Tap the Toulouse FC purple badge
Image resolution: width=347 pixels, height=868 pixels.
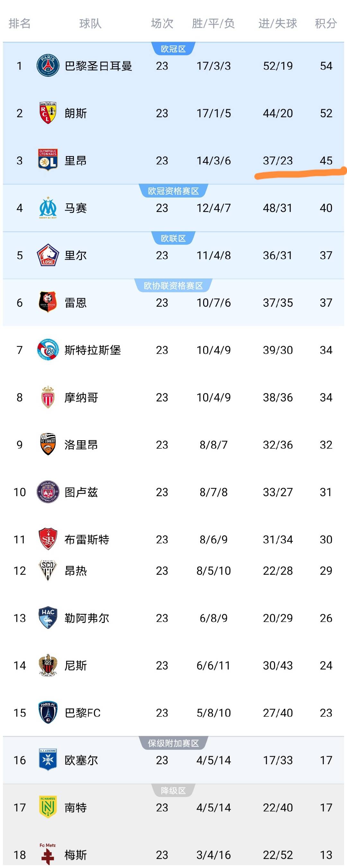48,492
